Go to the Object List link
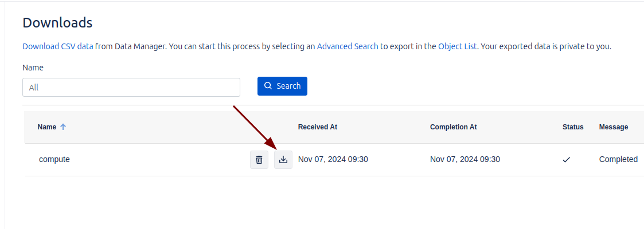The width and height of the screenshot is (644, 229). click(457, 46)
